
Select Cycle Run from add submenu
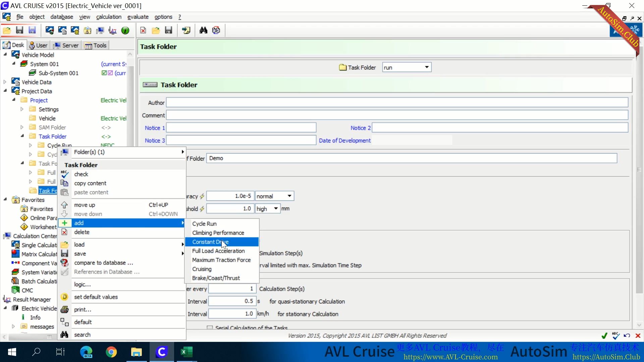coord(204,224)
